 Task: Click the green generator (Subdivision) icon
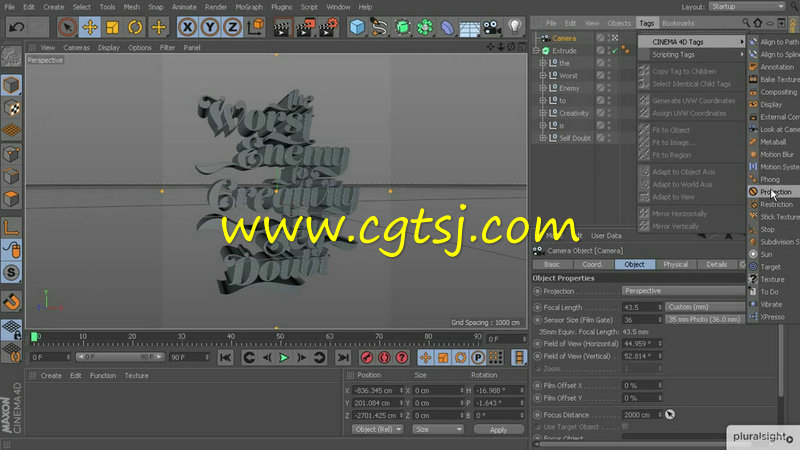(x=402, y=27)
